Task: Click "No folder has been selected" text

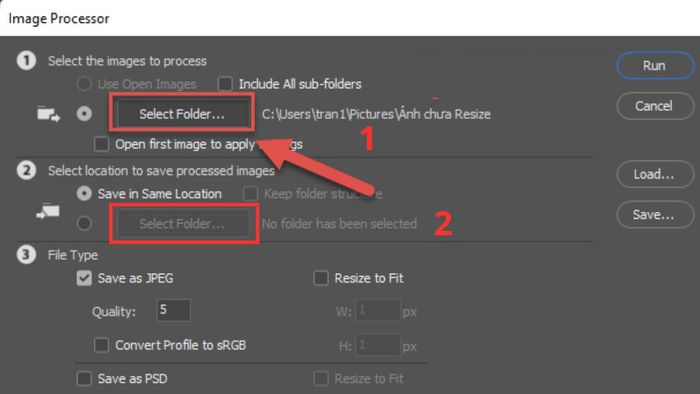Action: point(339,224)
